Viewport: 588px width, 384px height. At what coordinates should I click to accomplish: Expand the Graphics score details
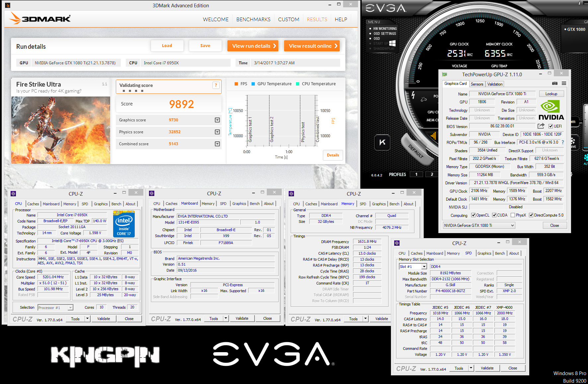(x=217, y=120)
